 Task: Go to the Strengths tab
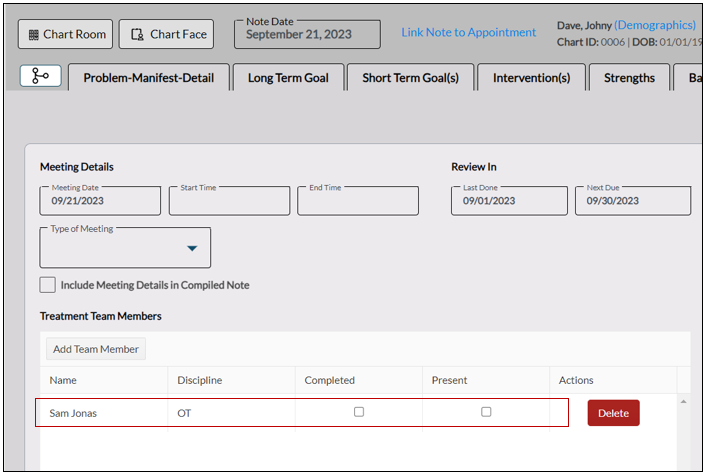click(629, 78)
